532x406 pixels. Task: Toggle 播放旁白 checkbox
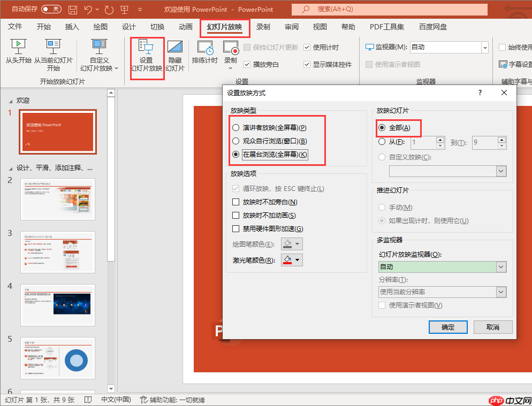pos(247,64)
